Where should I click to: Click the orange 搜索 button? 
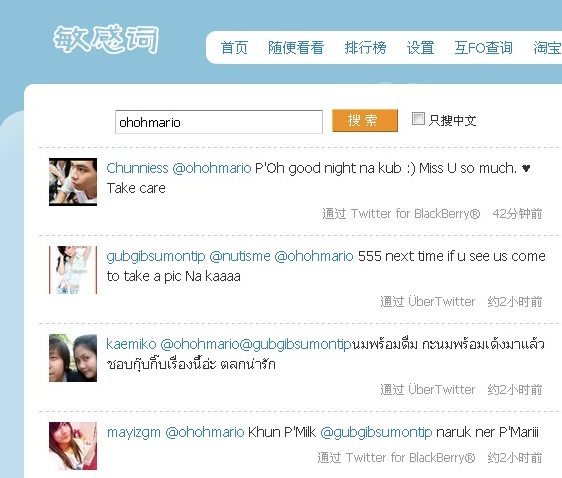365,120
